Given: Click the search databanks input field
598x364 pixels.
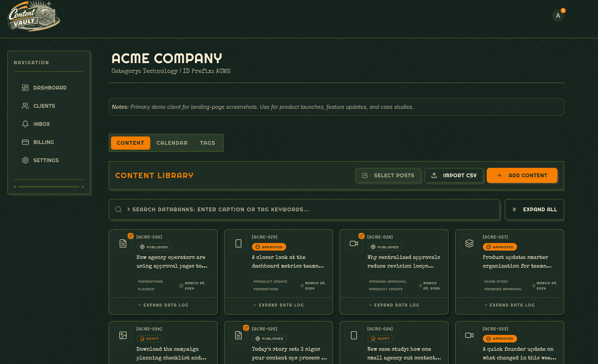Looking at the screenshot, I should (x=304, y=209).
